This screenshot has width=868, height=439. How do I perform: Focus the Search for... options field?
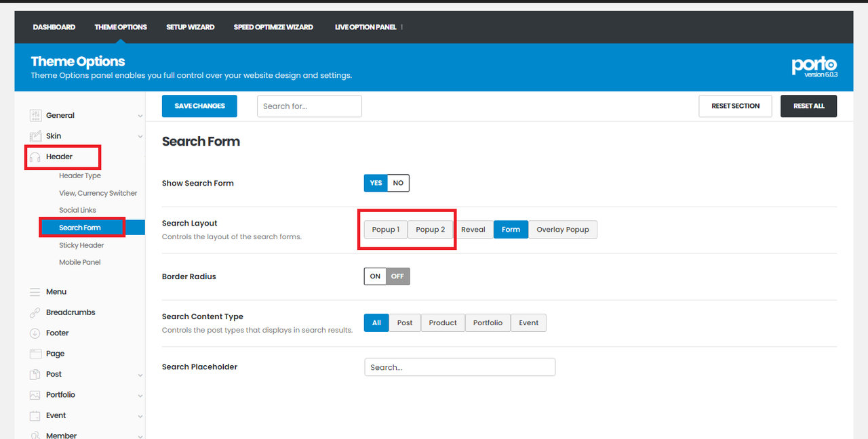coord(309,106)
